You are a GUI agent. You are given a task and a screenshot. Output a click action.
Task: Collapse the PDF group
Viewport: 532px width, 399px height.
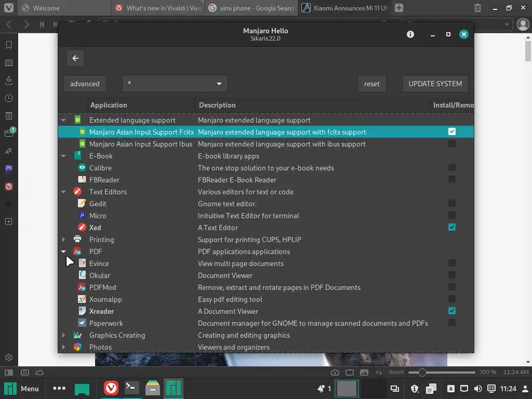(x=63, y=251)
